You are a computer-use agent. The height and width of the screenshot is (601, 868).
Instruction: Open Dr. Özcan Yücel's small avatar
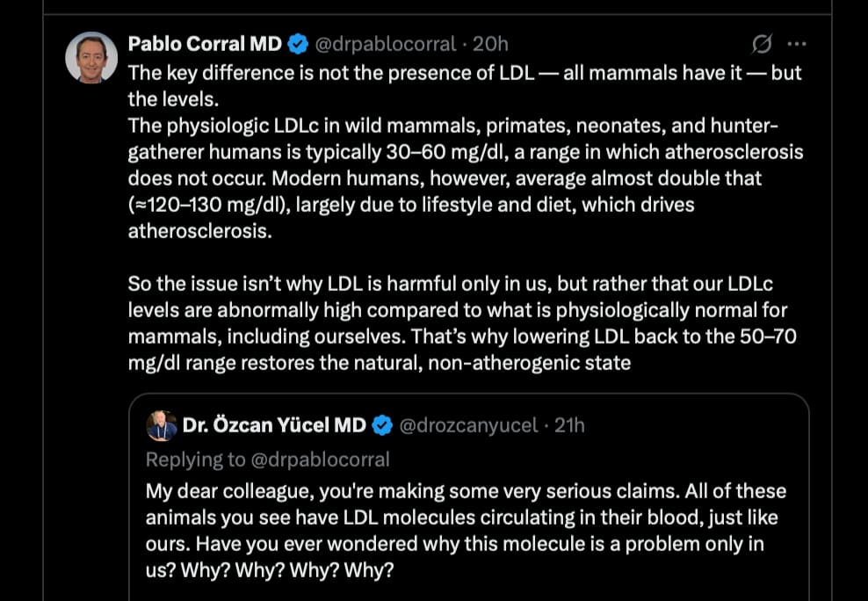(x=161, y=425)
